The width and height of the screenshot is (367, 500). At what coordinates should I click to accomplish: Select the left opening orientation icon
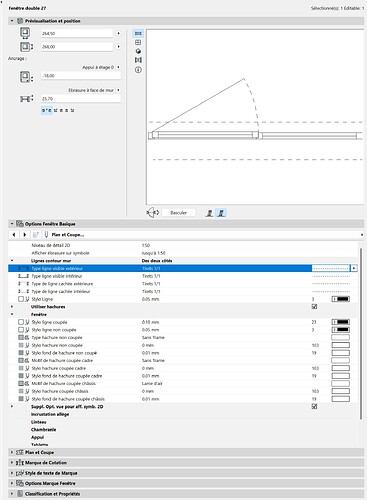click(209, 213)
